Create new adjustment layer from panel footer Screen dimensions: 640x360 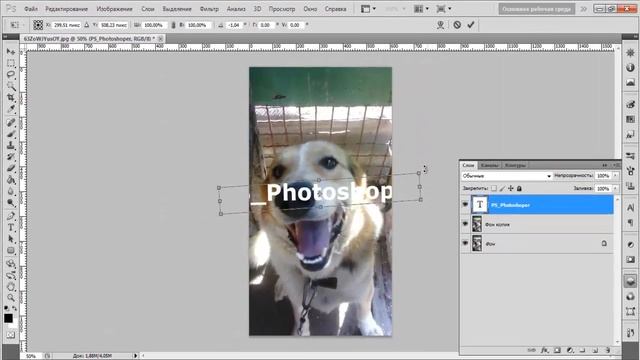point(570,350)
